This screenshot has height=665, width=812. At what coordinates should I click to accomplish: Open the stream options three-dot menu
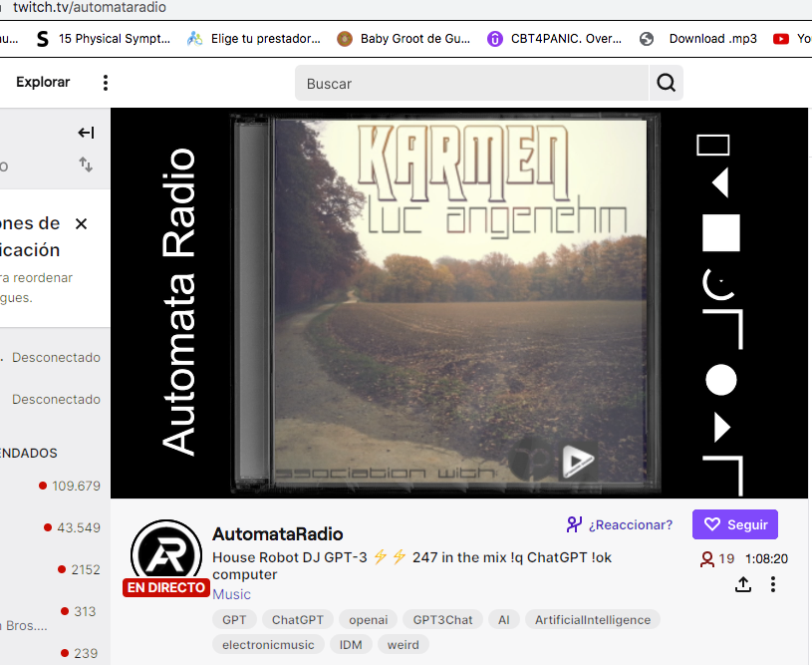[x=772, y=585]
